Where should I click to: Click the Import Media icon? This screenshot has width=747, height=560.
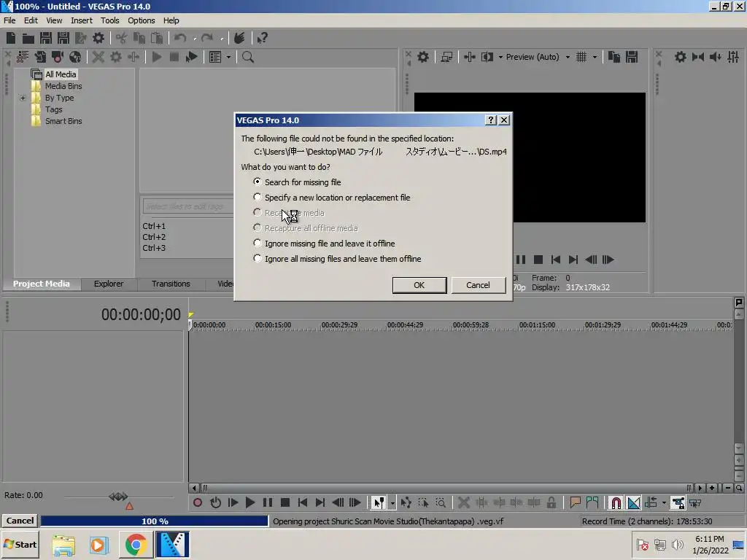[x=40, y=57]
